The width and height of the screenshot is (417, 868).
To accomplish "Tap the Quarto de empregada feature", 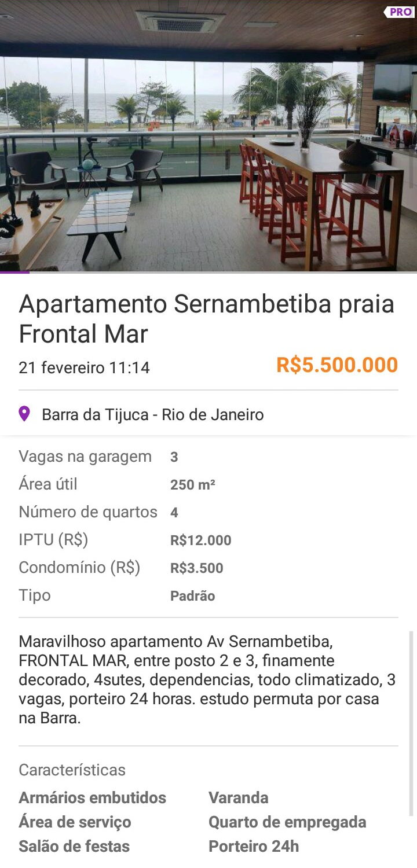I will pos(287,822).
